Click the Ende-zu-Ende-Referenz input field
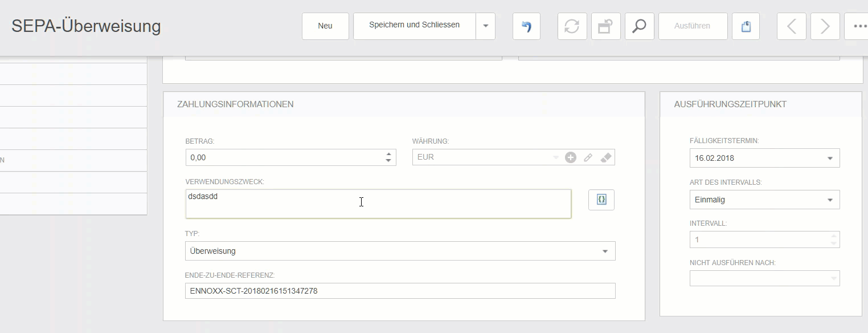Screen dimensions: 868x333 coord(400,291)
